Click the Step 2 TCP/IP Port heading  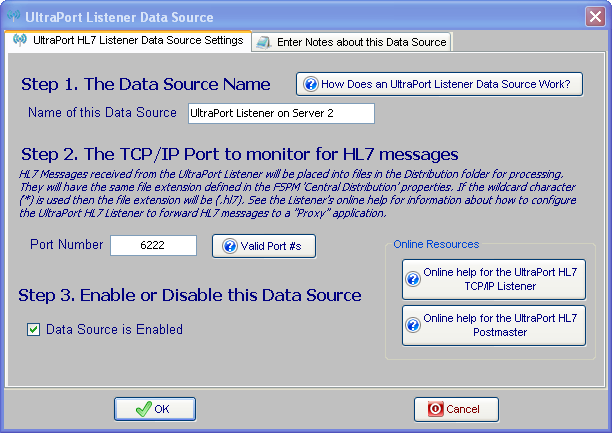[x=240, y=154]
